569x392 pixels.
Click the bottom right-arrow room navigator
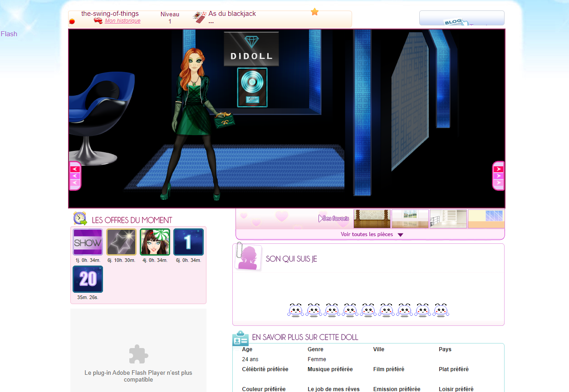tap(498, 183)
